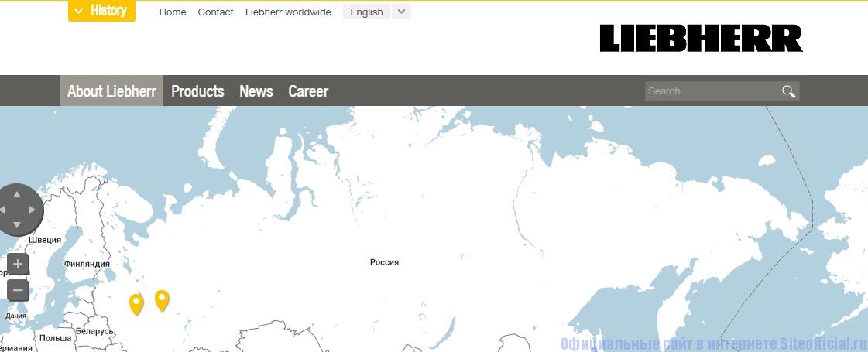
Task: Expand the History dropdown button
Action: tap(102, 11)
